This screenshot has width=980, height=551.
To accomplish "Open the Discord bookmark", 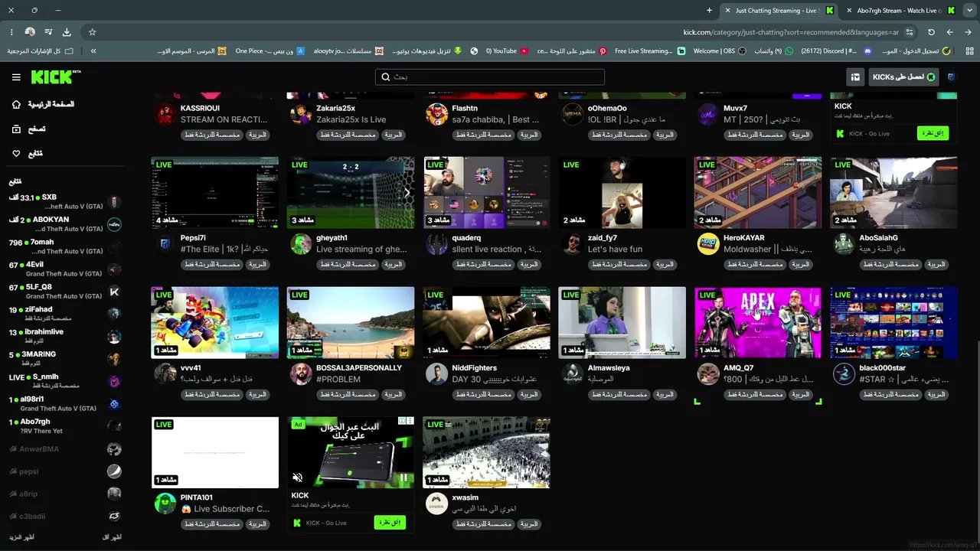I will [836, 51].
